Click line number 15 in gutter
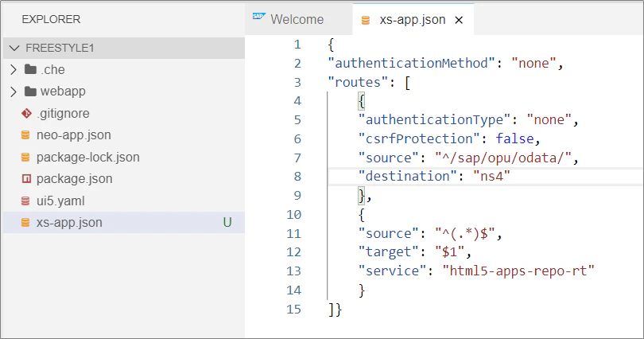Screen dimensions: 644x339 [293, 309]
